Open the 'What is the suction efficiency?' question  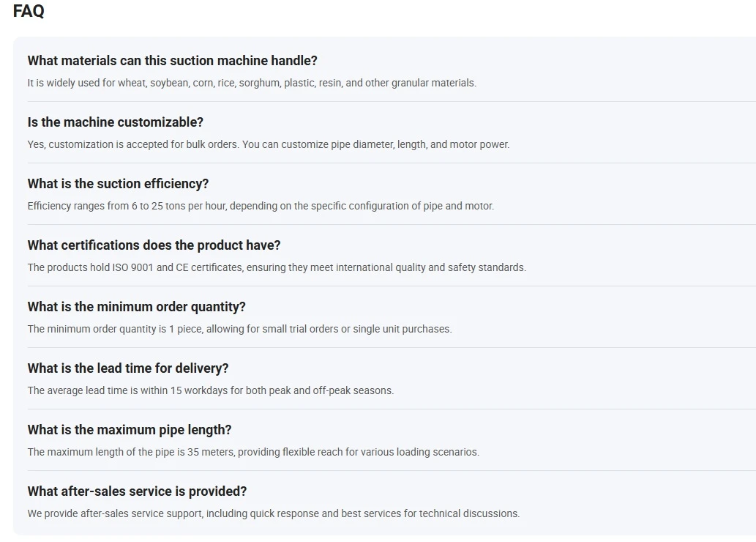tap(118, 183)
